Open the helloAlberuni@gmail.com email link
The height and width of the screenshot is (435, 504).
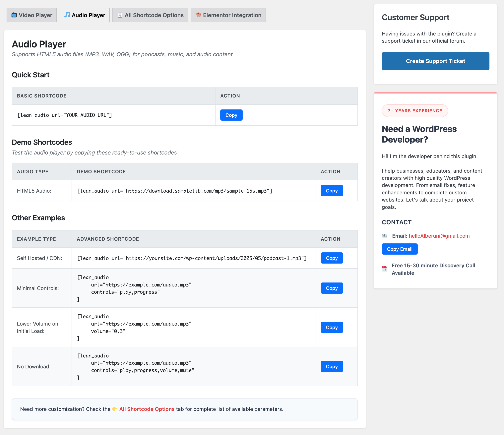(439, 236)
